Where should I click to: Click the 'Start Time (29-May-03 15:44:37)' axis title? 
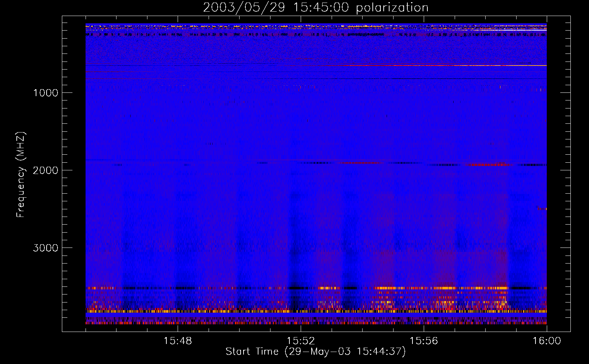[316, 352]
